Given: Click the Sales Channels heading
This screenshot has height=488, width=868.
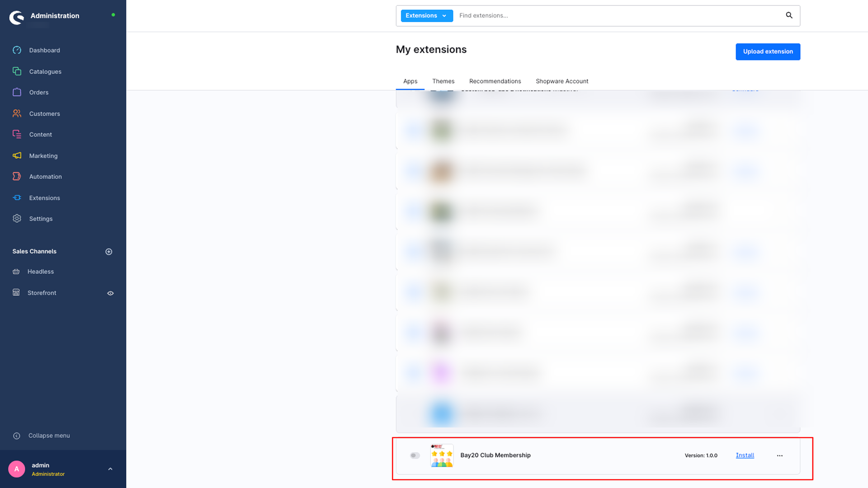Looking at the screenshot, I should point(34,251).
